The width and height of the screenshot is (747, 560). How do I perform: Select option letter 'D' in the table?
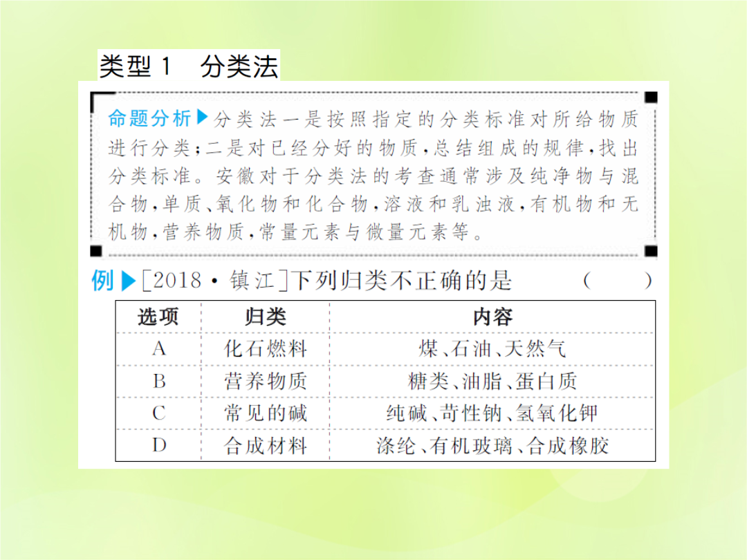pyautogui.click(x=159, y=445)
